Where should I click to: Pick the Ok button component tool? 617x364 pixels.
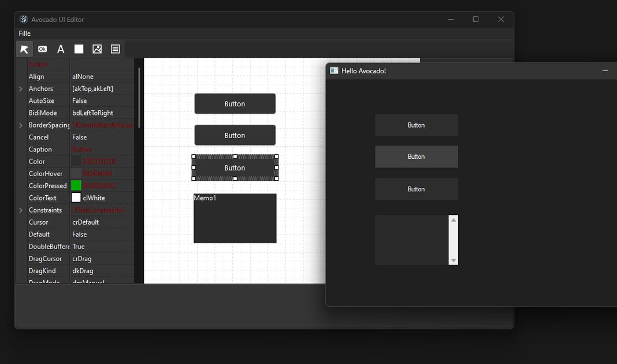tap(42, 49)
